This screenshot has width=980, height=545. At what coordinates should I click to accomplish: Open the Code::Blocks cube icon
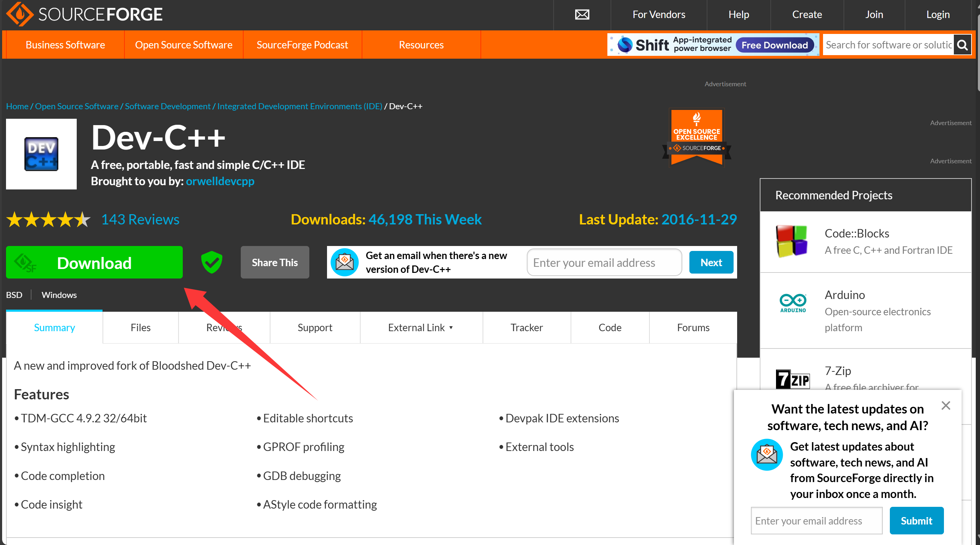(x=791, y=241)
